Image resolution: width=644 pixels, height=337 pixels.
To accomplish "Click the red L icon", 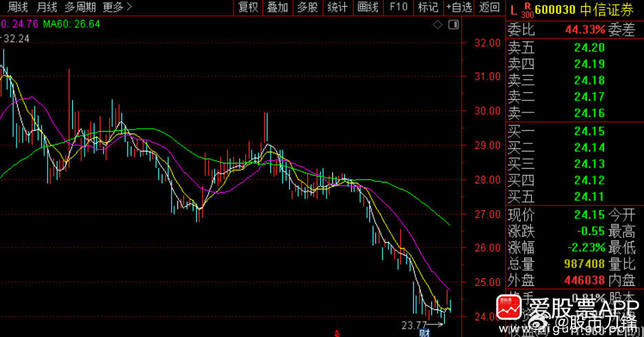I will pyautogui.click(x=513, y=10).
